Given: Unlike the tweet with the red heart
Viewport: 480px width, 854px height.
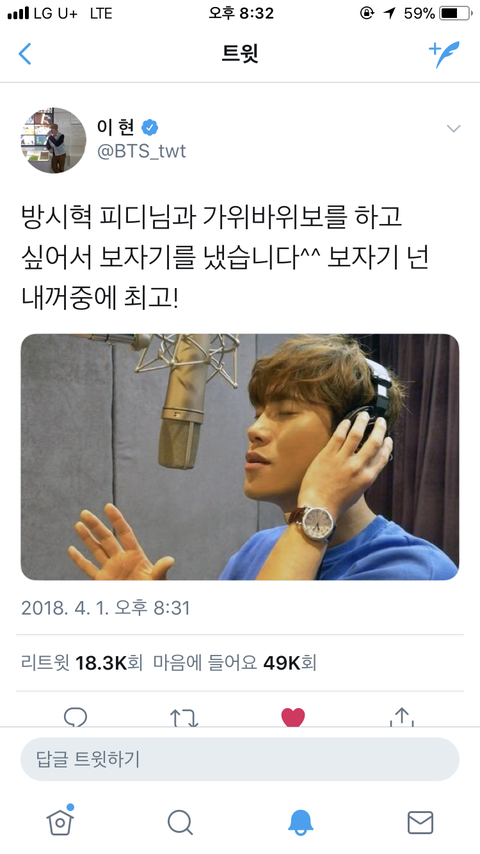Looking at the screenshot, I should (x=293, y=717).
